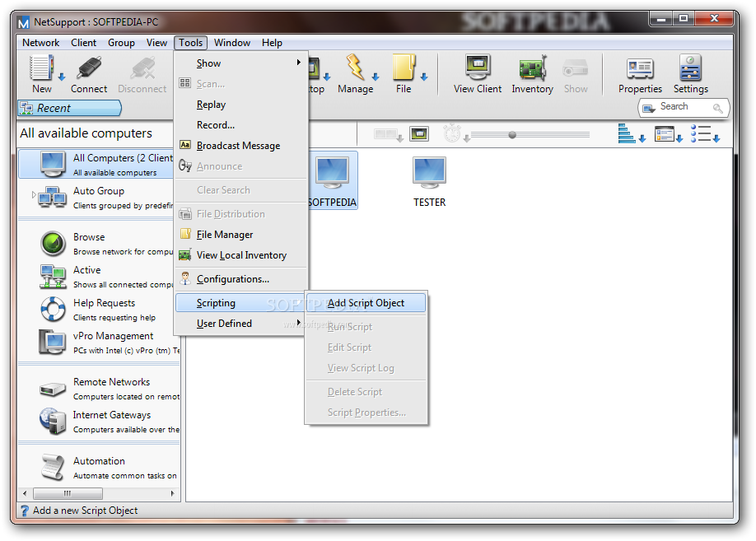Open the Group menu
The width and height of the screenshot is (756, 541).
(x=121, y=43)
